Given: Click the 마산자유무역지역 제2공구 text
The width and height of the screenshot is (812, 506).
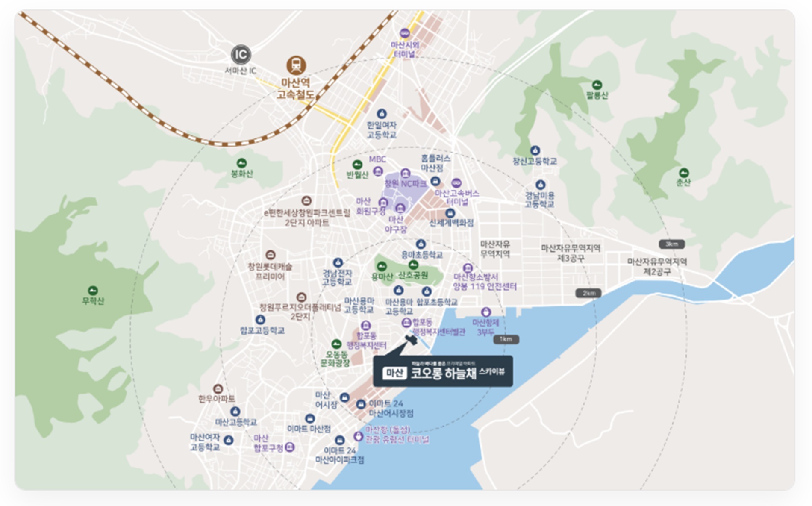Looking at the screenshot, I should (657, 266).
